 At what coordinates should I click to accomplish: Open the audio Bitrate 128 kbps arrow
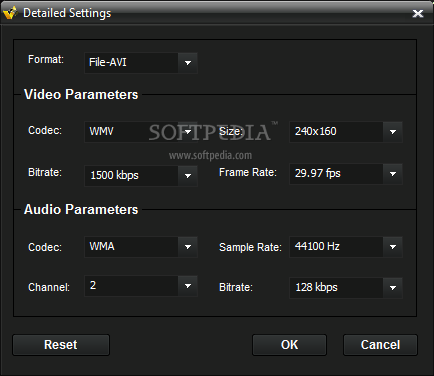pyautogui.click(x=393, y=288)
